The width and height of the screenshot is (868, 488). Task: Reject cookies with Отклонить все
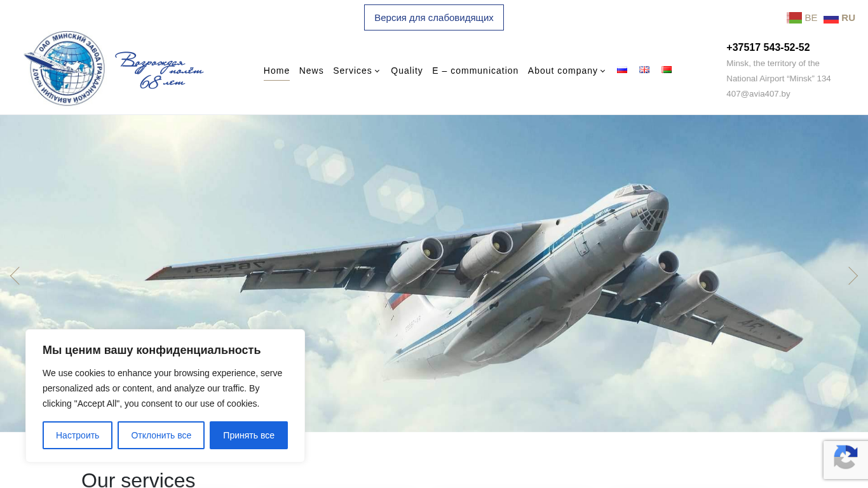(161, 435)
